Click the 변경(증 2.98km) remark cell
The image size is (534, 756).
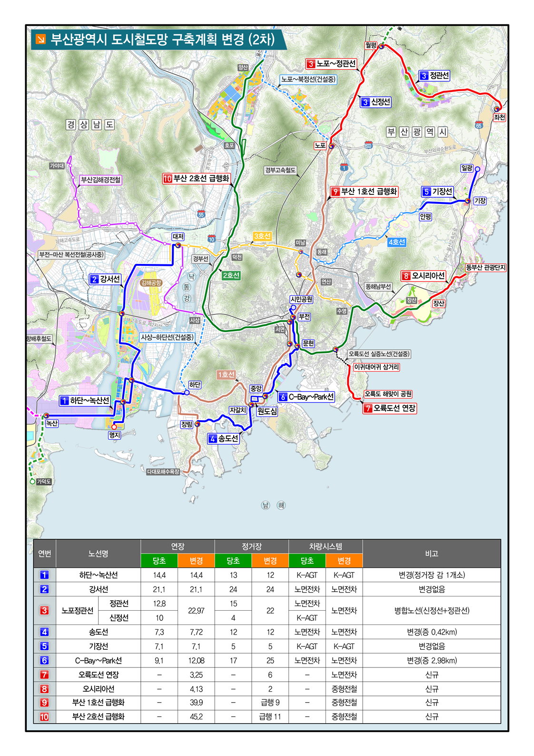point(431,660)
